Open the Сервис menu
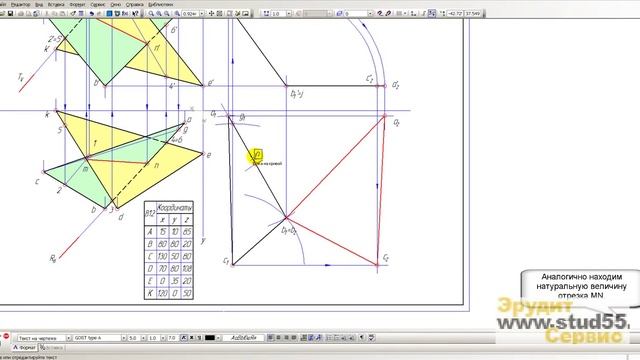This screenshot has height=360, width=640. coord(98,4)
